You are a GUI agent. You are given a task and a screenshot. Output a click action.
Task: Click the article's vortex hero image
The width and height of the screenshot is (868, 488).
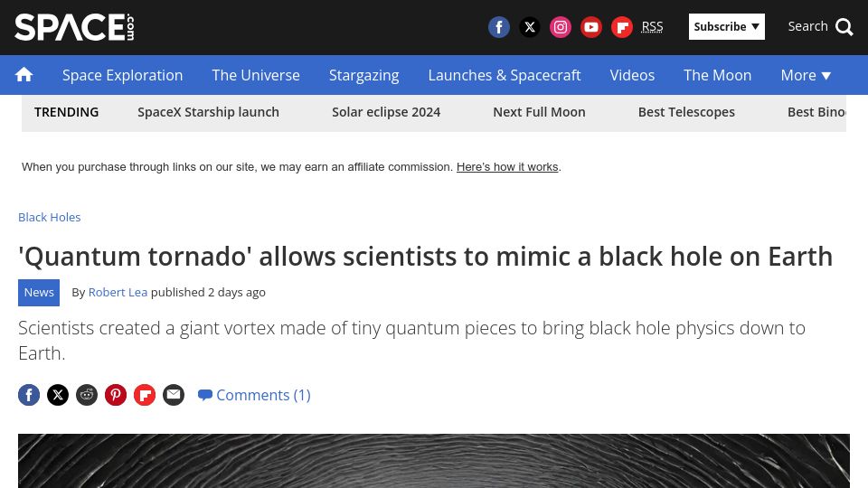[434, 461]
